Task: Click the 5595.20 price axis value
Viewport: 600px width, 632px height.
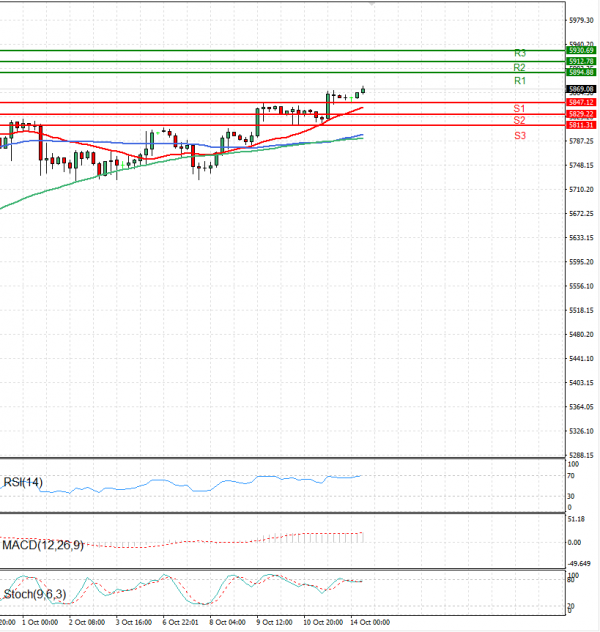Action: (x=581, y=262)
